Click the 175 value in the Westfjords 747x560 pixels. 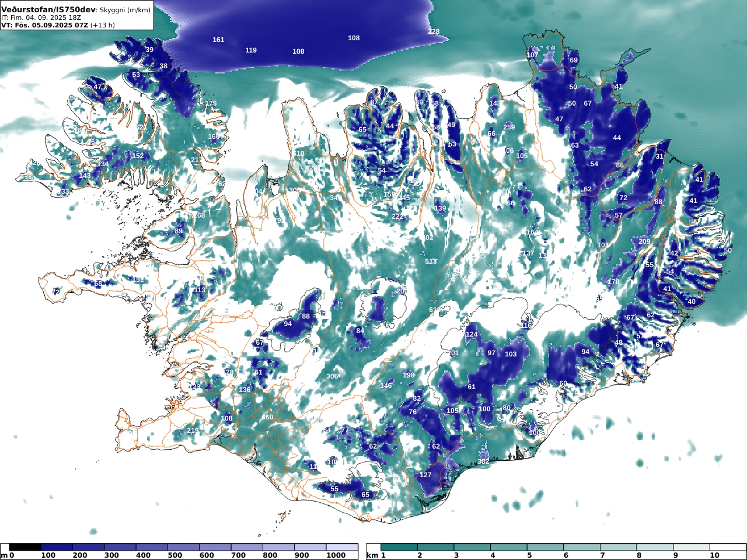pos(211,104)
